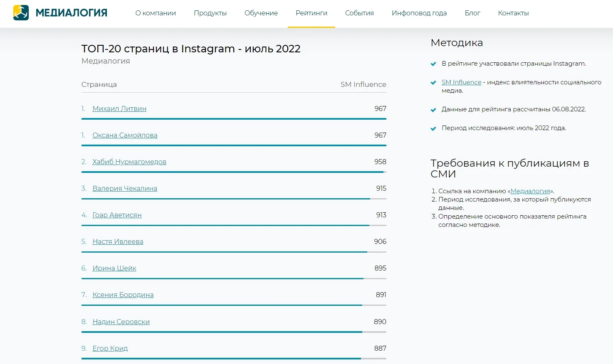613x364 pixels.
Task: Click the score 906 for Настя Ивлеева
Action: [x=380, y=241]
